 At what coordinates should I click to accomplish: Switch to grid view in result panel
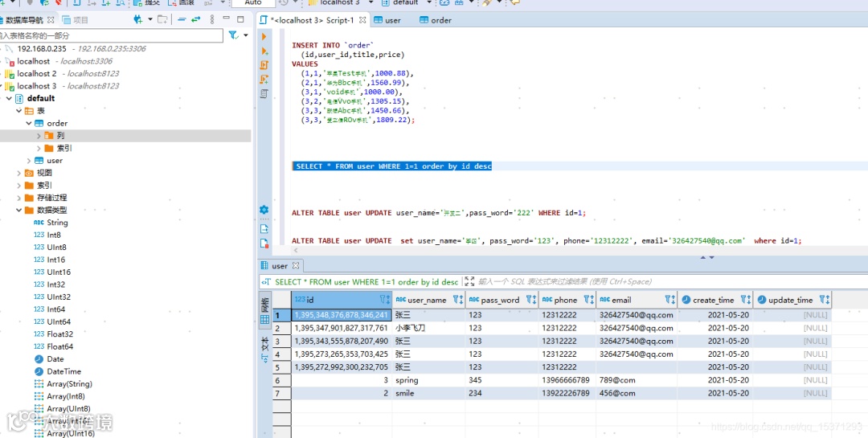pyautogui.click(x=264, y=318)
